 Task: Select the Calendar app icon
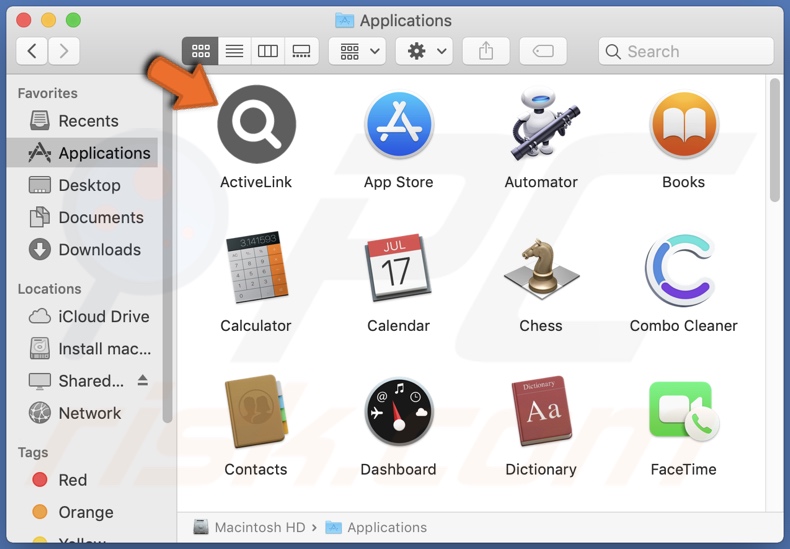398,267
